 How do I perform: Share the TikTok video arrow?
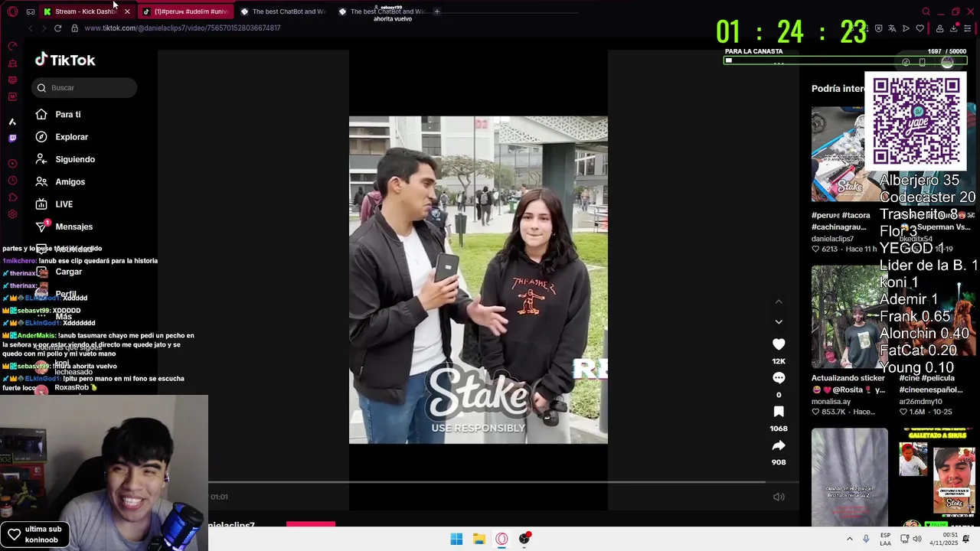click(779, 445)
